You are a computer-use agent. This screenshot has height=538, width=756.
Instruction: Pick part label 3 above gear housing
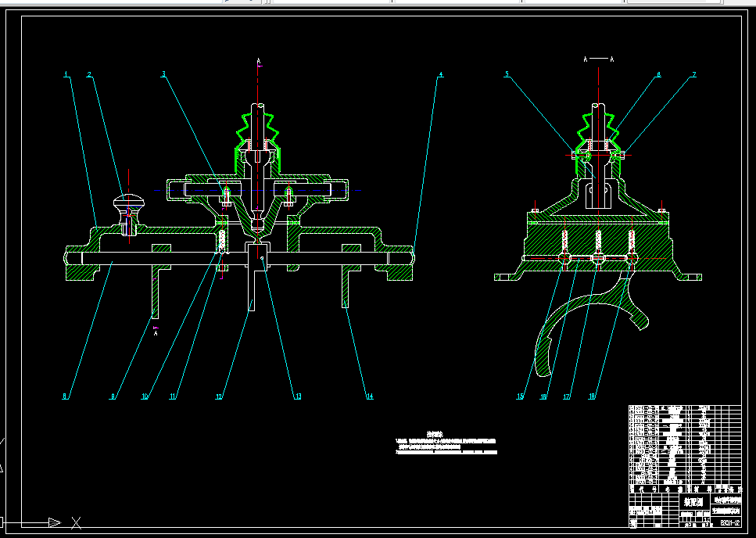(164, 74)
